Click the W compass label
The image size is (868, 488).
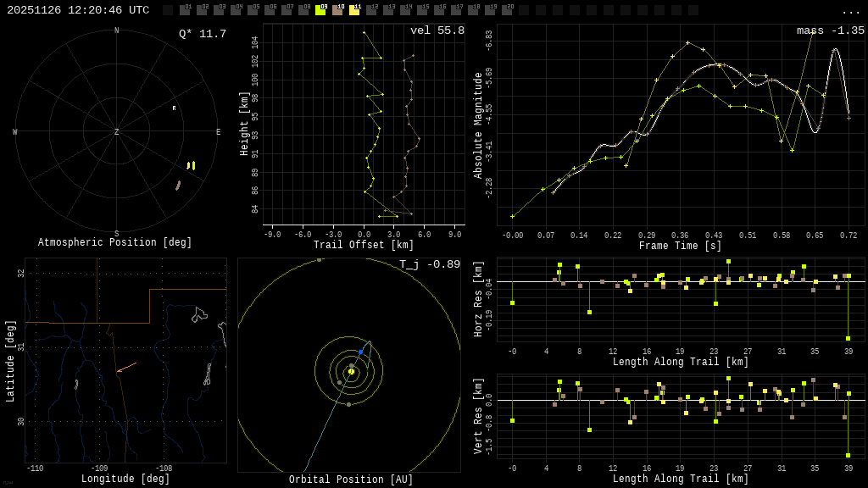pos(15,131)
